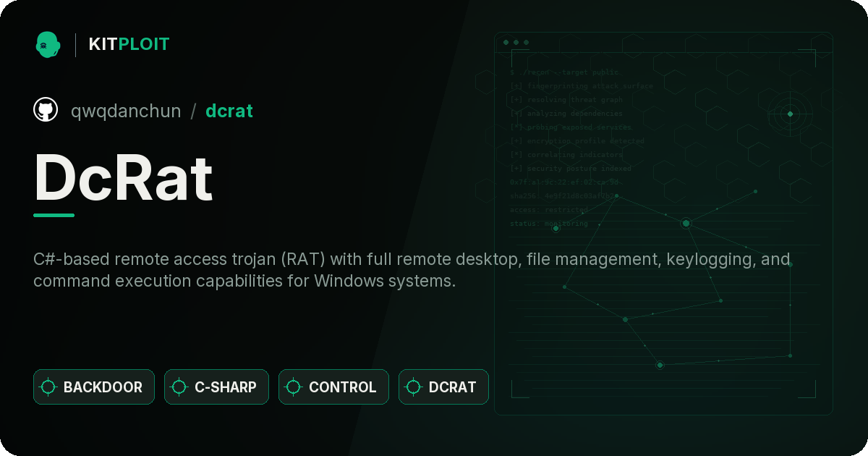Select the C-SHARP tag badge
Screen dimensions: 868x456
click(x=216, y=387)
